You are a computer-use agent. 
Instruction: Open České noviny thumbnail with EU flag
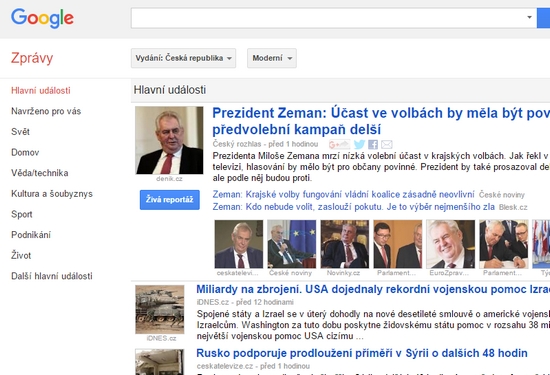point(291,244)
